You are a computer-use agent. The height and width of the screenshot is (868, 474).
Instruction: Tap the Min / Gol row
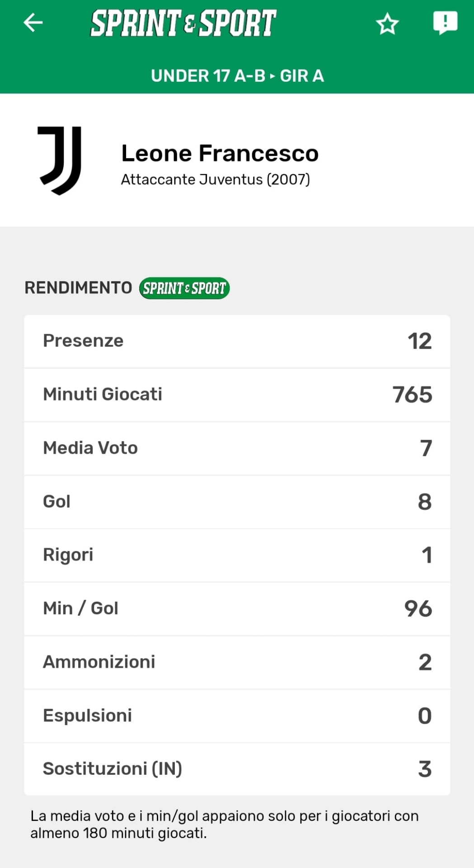(237, 609)
